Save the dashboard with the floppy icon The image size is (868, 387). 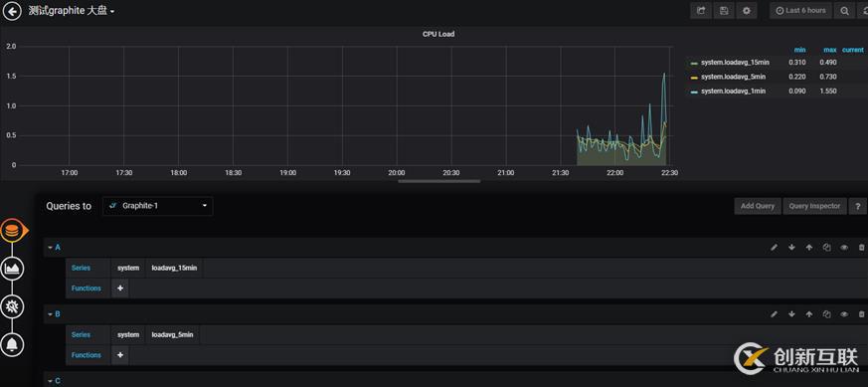click(724, 11)
